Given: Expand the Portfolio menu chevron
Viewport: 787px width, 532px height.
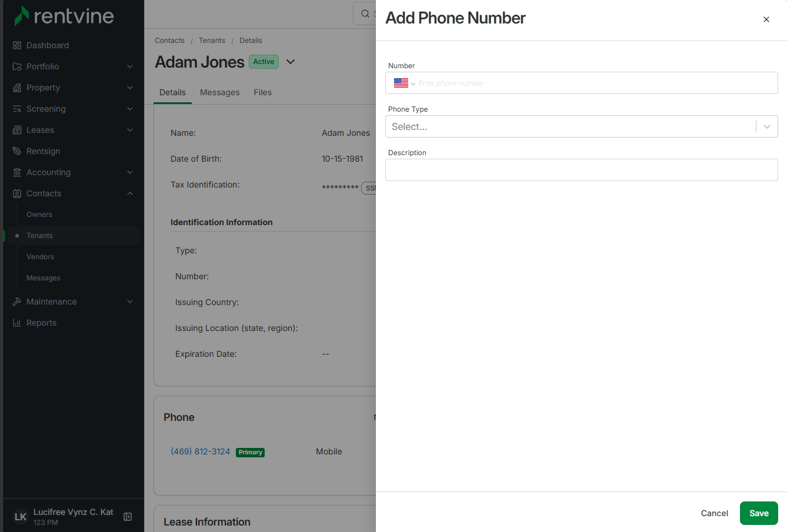Looking at the screenshot, I should pyautogui.click(x=130, y=66).
